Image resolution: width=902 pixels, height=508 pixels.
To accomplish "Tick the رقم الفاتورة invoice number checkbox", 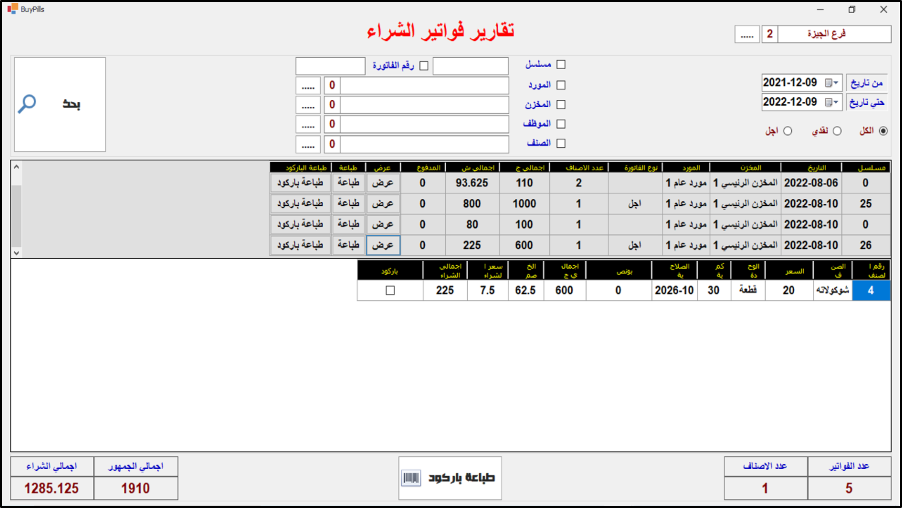I will [x=423, y=66].
